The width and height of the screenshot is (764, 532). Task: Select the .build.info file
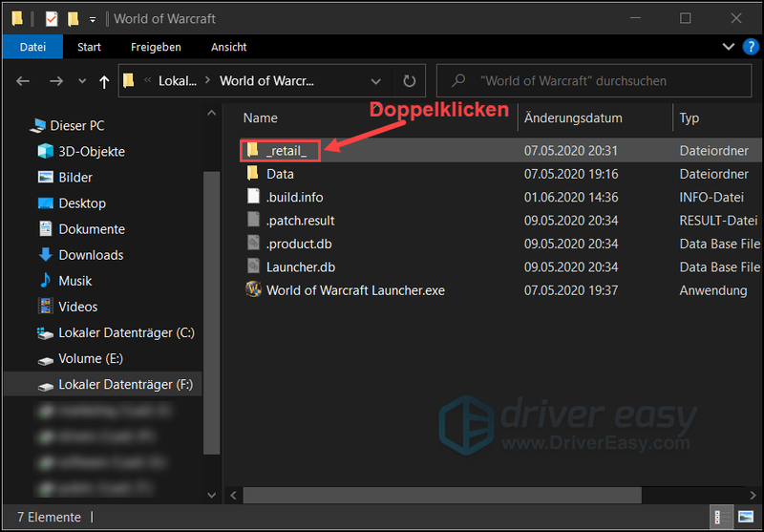[294, 198]
